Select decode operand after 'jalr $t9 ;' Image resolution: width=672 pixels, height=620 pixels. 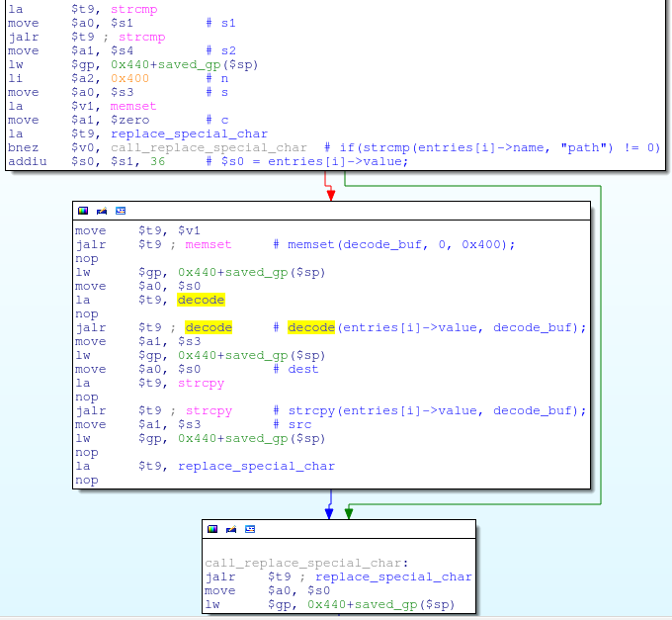tap(209, 327)
